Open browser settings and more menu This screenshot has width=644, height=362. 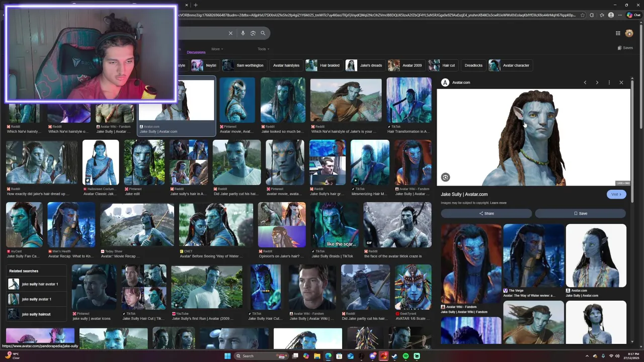[x=620, y=15]
